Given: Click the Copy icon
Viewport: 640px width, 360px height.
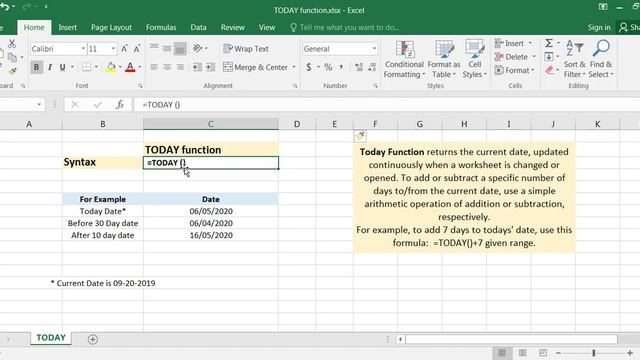Looking at the screenshot, I should click(12, 57).
